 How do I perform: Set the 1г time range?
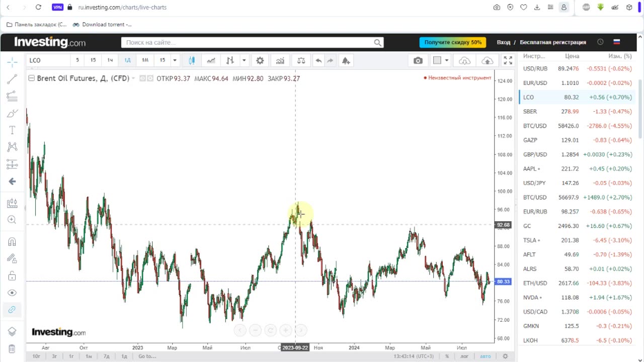[x=71, y=356]
